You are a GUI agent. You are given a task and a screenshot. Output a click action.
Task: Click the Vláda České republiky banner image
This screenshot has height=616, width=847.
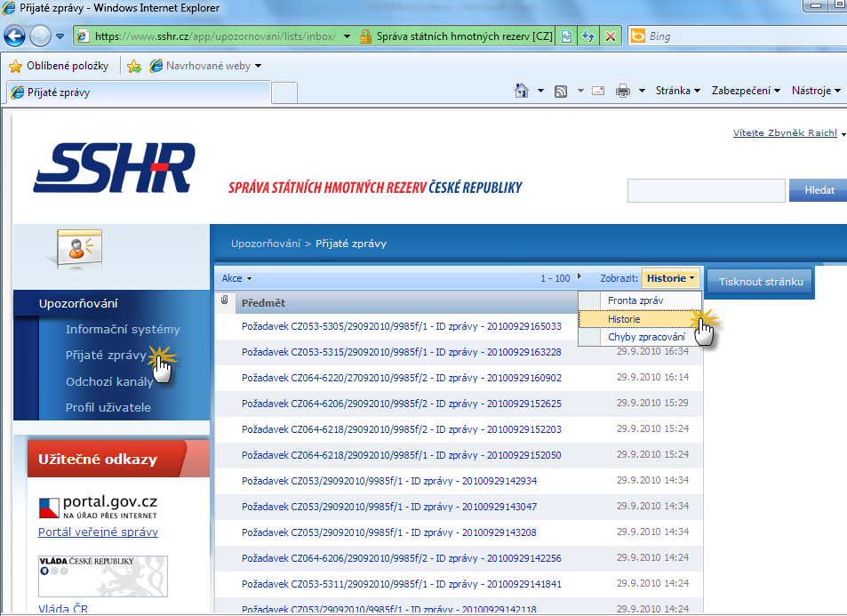[x=102, y=577]
